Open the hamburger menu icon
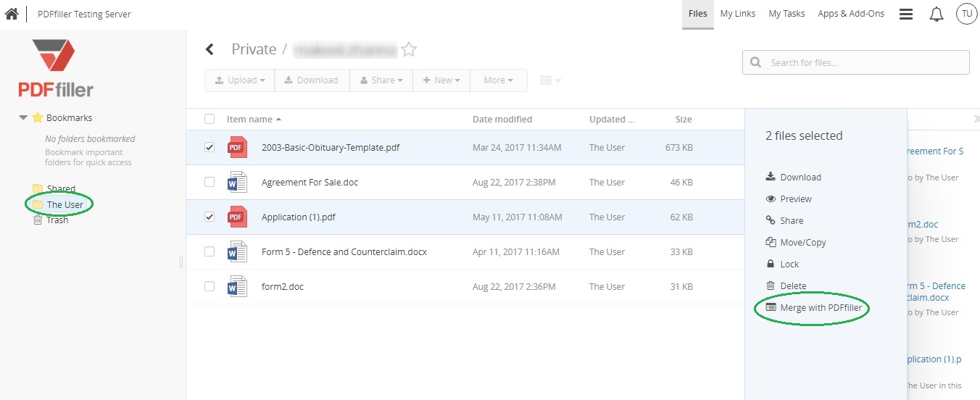Screen dimensions: 980x400 coord(906,14)
